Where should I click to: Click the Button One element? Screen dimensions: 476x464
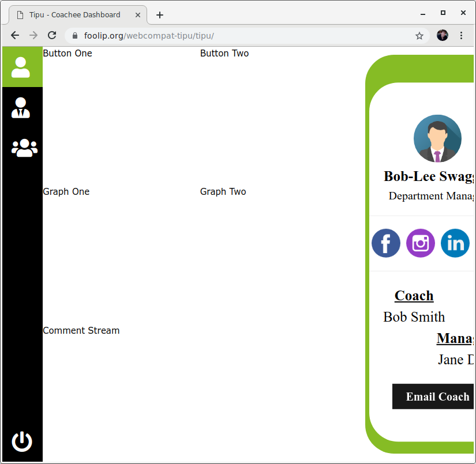coord(68,53)
